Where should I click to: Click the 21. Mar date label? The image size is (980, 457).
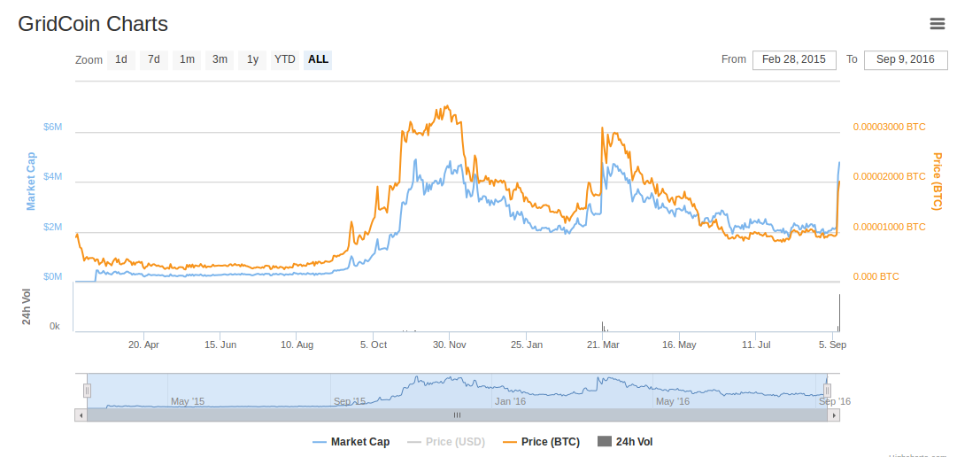tap(603, 345)
